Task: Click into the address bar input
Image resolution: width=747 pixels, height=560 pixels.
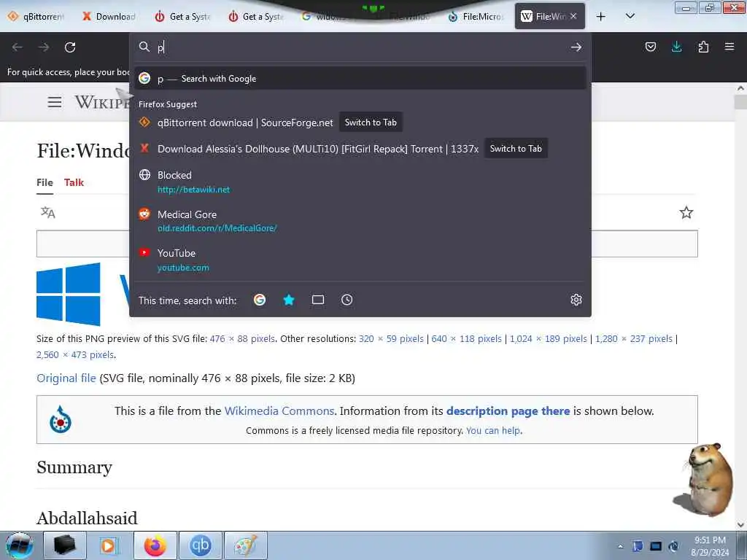Action: click(x=362, y=47)
